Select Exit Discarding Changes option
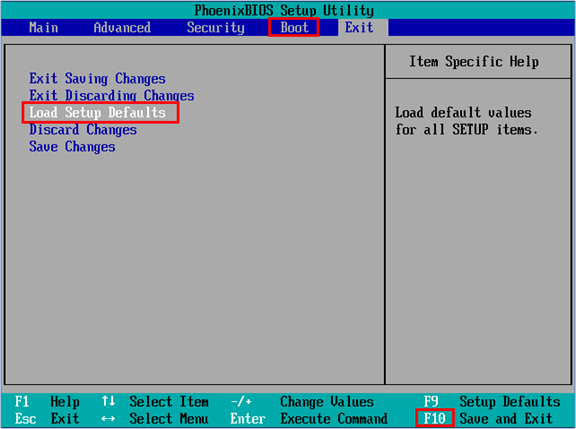 [x=112, y=95]
